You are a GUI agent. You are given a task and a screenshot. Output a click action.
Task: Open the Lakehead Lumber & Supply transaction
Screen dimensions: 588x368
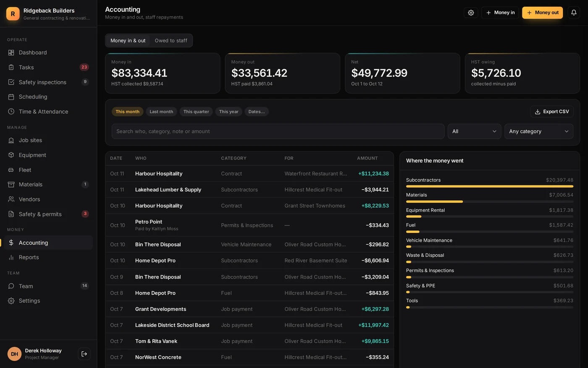(249, 190)
